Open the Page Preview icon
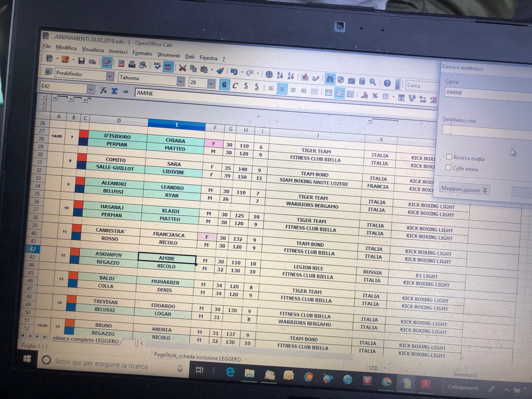 click(x=143, y=65)
